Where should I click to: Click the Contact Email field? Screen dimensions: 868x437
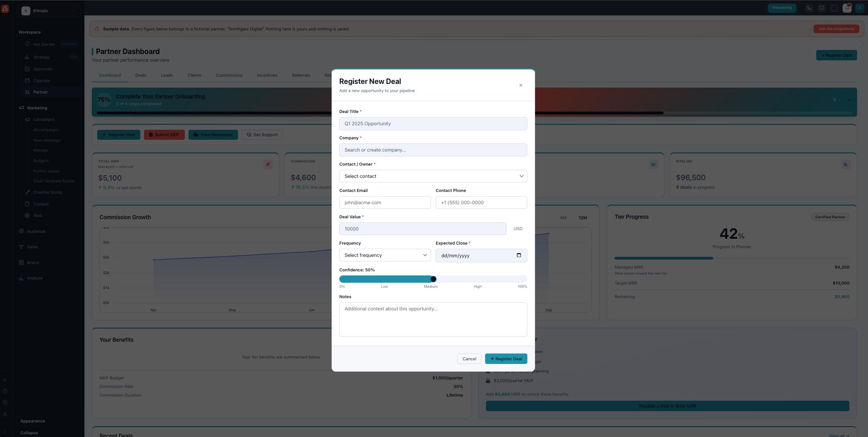(x=385, y=202)
